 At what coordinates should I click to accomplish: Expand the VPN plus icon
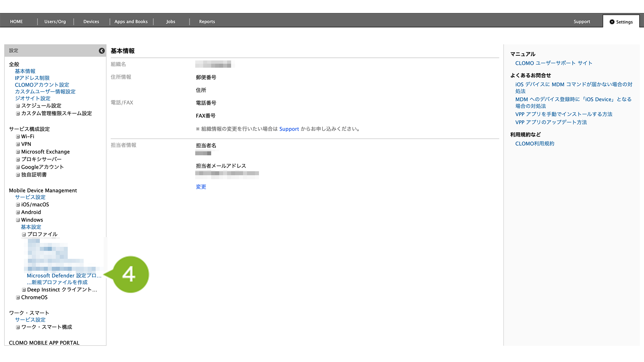pos(18,144)
